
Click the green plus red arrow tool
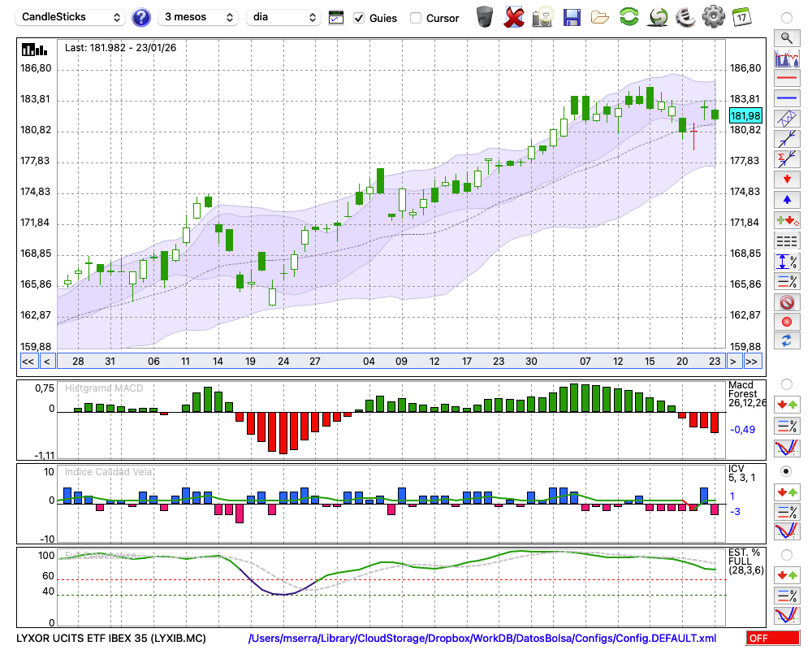787,220
